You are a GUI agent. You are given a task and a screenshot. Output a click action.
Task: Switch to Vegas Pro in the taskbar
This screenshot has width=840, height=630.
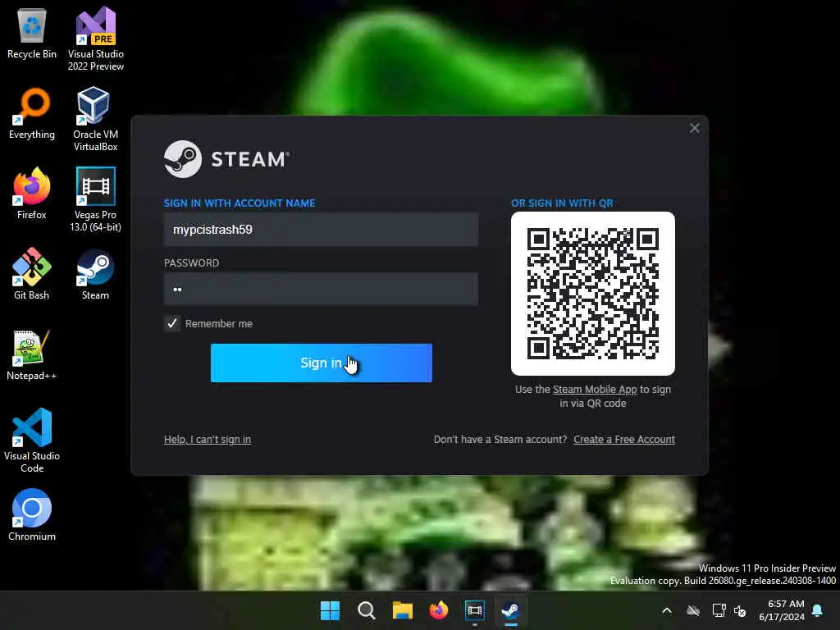pos(475,610)
